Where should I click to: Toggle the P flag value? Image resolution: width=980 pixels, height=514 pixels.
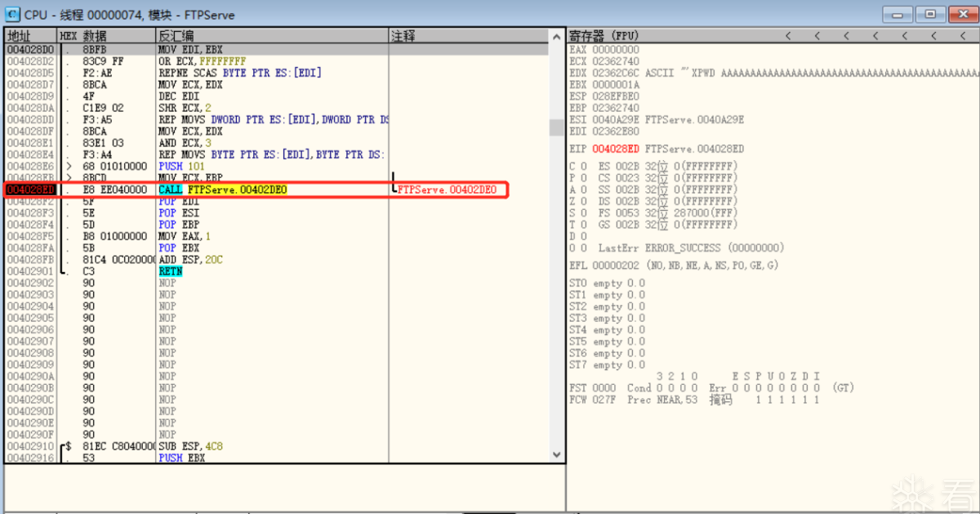pos(583,177)
